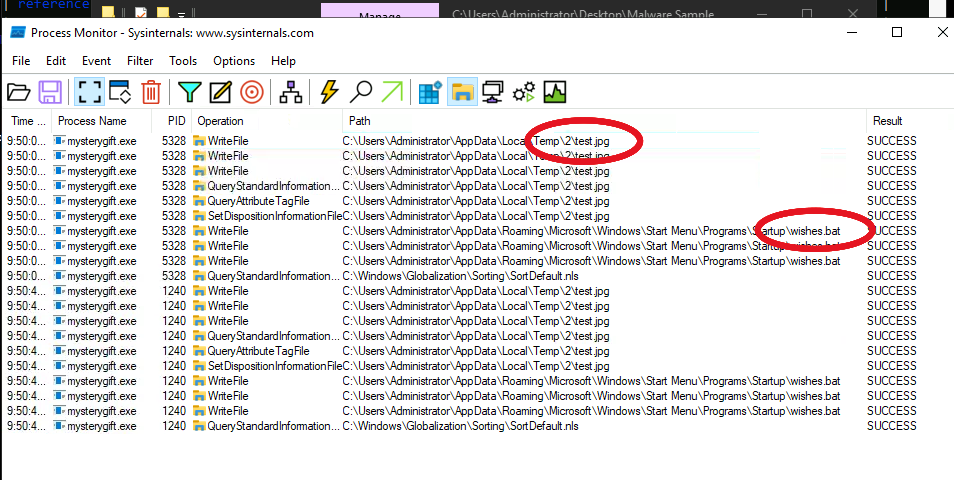
Task: Click the red target include-process icon
Action: click(251, 92)
